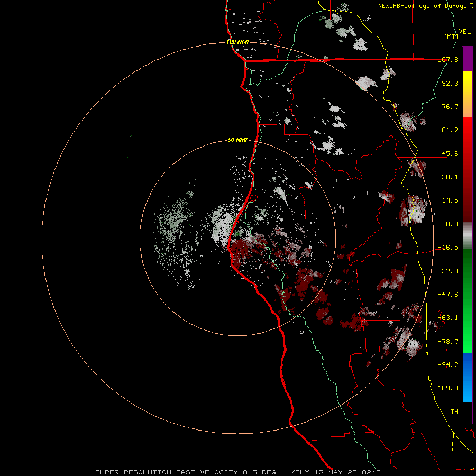Pick the gray near-zero segment of color bar
This screenshot has width=476, height=476.
pos(467,235)
